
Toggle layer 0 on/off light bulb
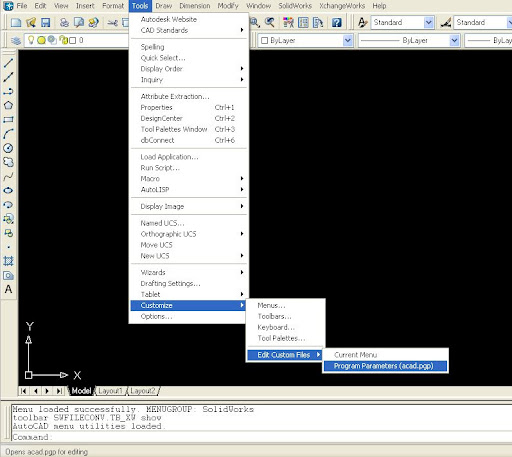[31, 40]
